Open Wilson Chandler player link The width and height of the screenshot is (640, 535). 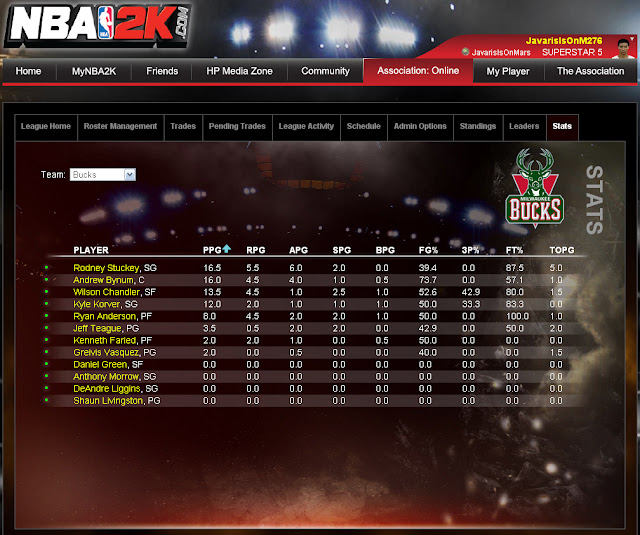click(107, 292)
